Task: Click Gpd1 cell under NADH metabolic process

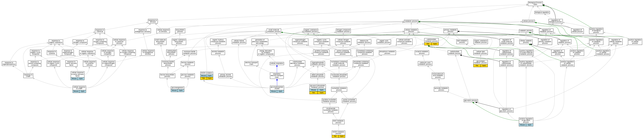Action: click(x=342, y=136)
